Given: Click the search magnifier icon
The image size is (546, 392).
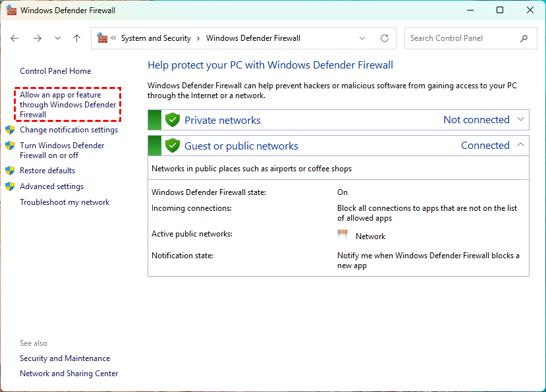Looking at the screenshot, I should pos(524,38).
